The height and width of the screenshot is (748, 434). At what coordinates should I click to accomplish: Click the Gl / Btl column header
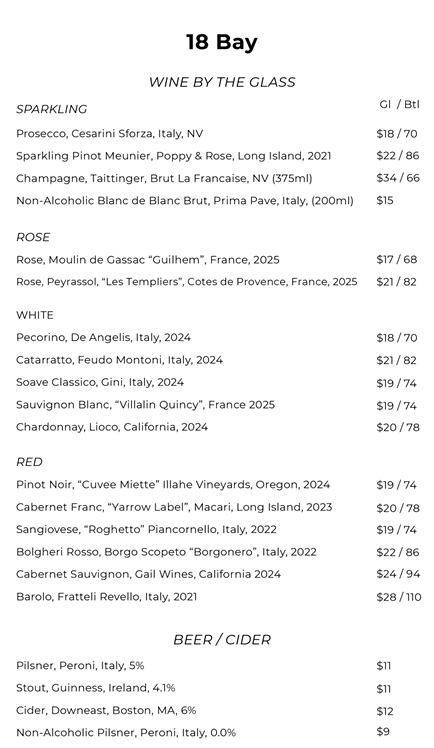(400, 104)
